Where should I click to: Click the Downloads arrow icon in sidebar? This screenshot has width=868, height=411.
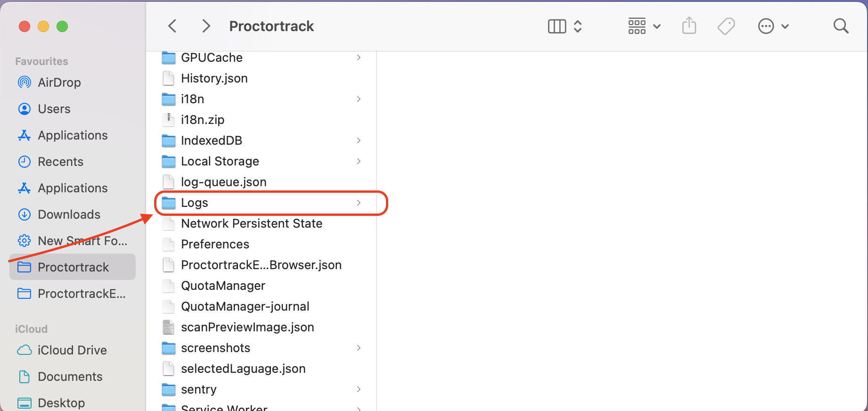[25, 214]
